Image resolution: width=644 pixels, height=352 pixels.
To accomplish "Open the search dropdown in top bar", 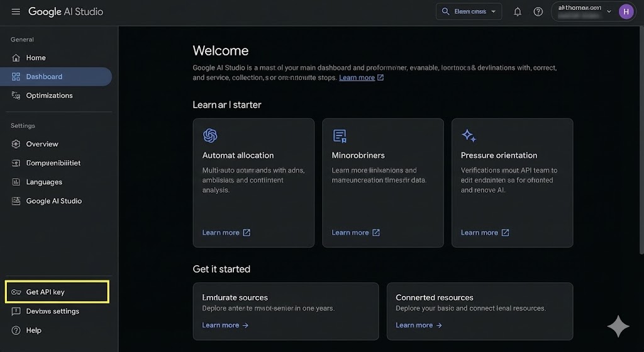I will click(x=469, y=11).
